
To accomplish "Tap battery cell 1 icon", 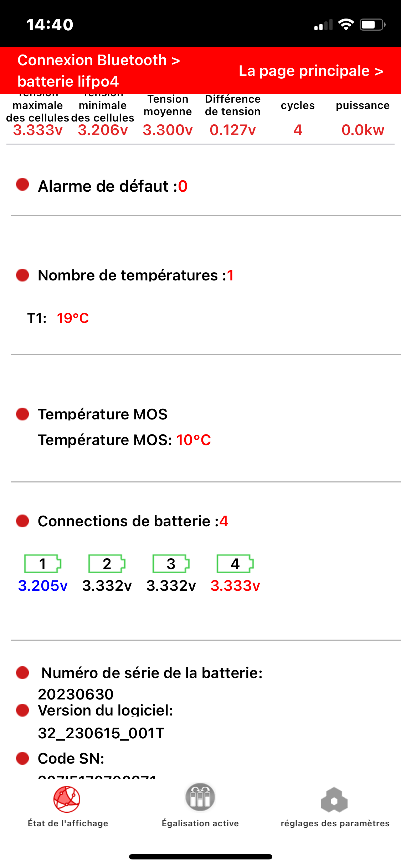I will tap(43, 564).
